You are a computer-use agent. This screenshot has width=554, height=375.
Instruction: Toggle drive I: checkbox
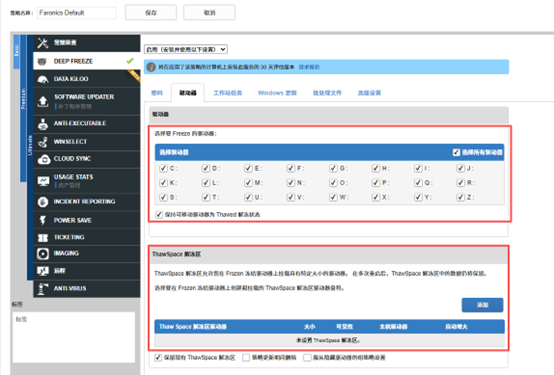418,168
